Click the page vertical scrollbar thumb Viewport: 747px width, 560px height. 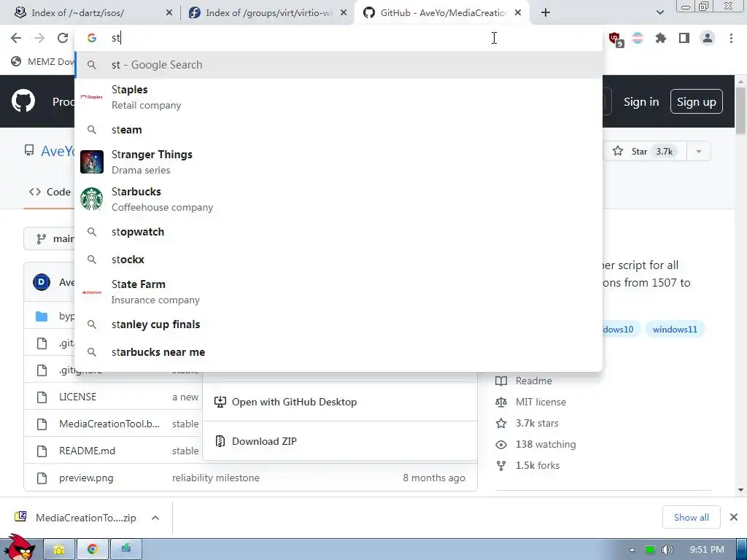coord(740,109)
